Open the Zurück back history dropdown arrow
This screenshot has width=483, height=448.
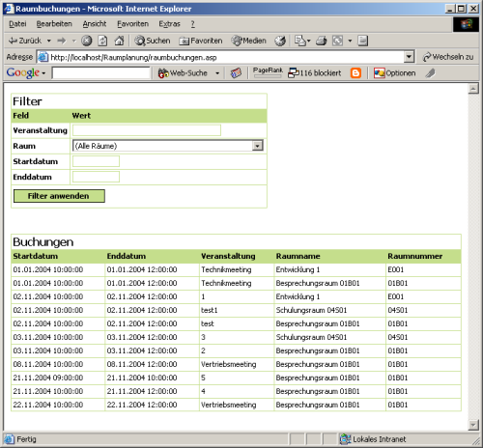[49, 41]
